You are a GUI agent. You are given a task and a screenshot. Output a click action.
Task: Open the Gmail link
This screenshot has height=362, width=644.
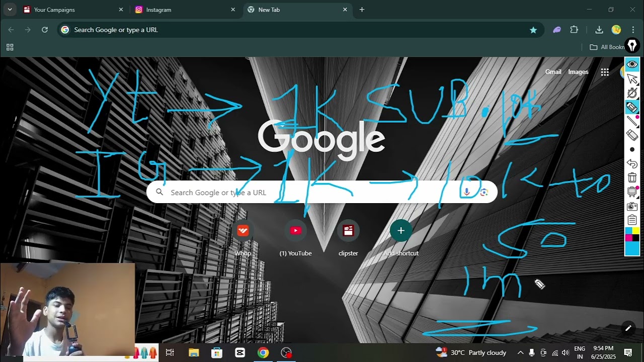click(x=553, y=72)
